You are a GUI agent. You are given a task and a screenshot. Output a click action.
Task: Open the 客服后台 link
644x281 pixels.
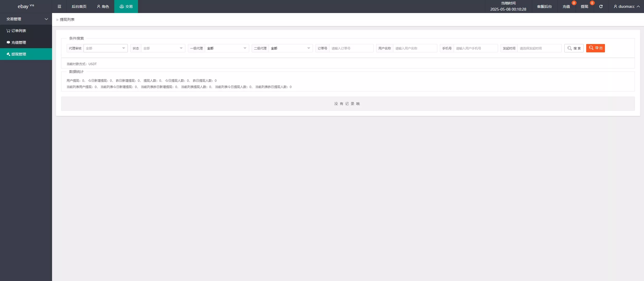point(544,7)
